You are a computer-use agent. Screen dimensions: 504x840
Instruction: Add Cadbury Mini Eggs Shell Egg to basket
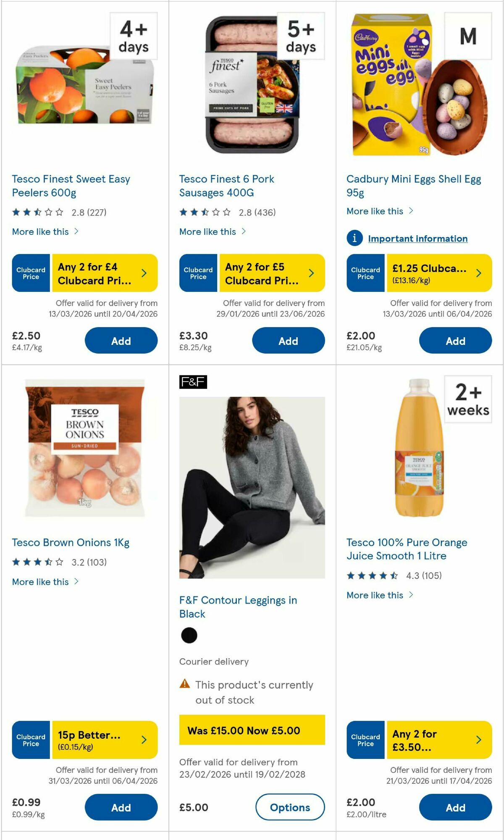point(455,341)
